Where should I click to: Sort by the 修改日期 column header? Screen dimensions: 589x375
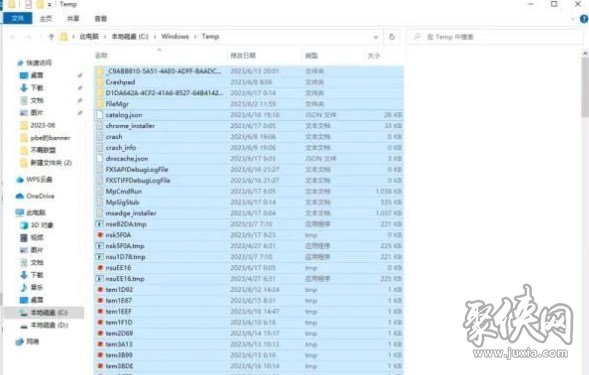(x=243, y=56)
